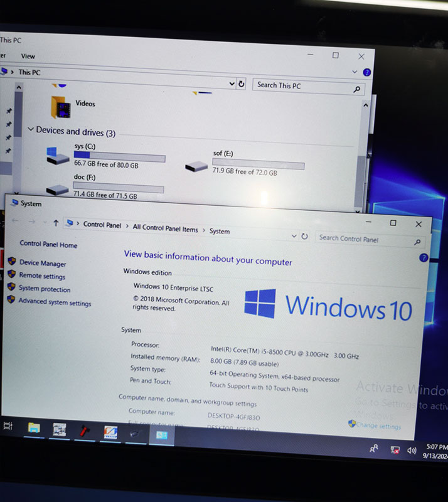Click the network status tray icon
This screenshot has height=502, width=448.
pos(395,450)
